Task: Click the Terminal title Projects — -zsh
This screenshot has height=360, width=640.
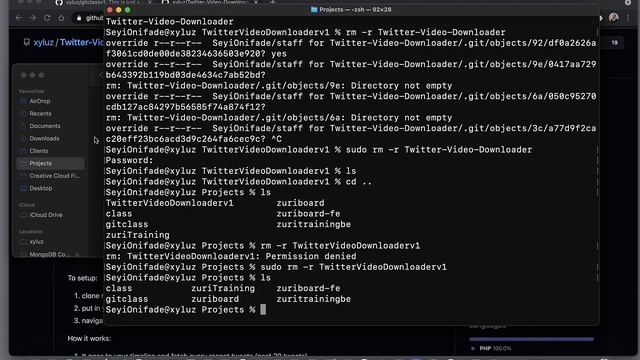Action: click(x=355, y=9)
